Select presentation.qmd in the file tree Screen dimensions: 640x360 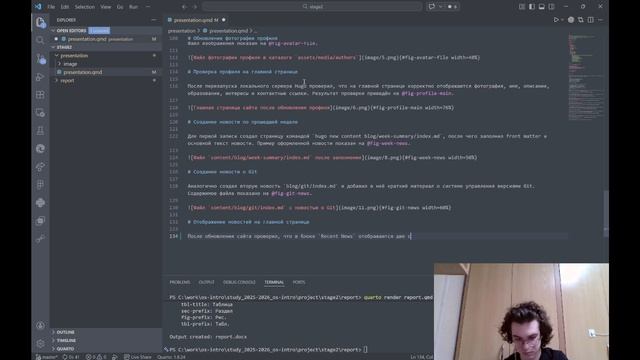106,72
